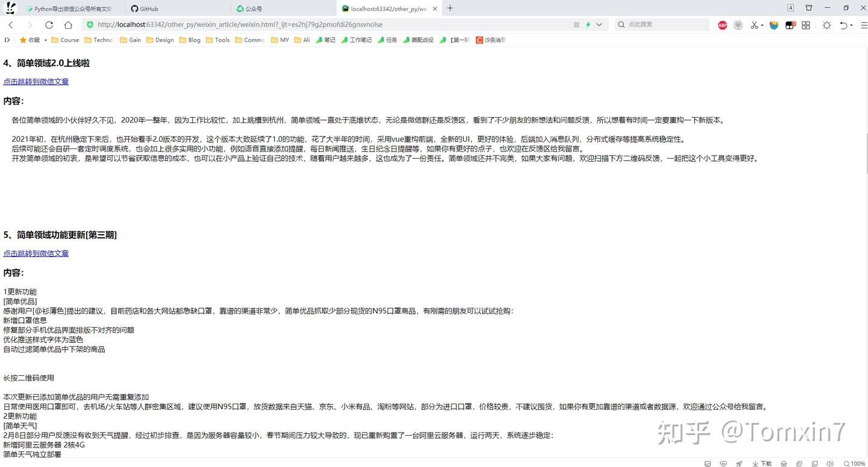Click the scissors screenshot tool icon
Viewport: 868px width, 467px height.
(755, 25)
